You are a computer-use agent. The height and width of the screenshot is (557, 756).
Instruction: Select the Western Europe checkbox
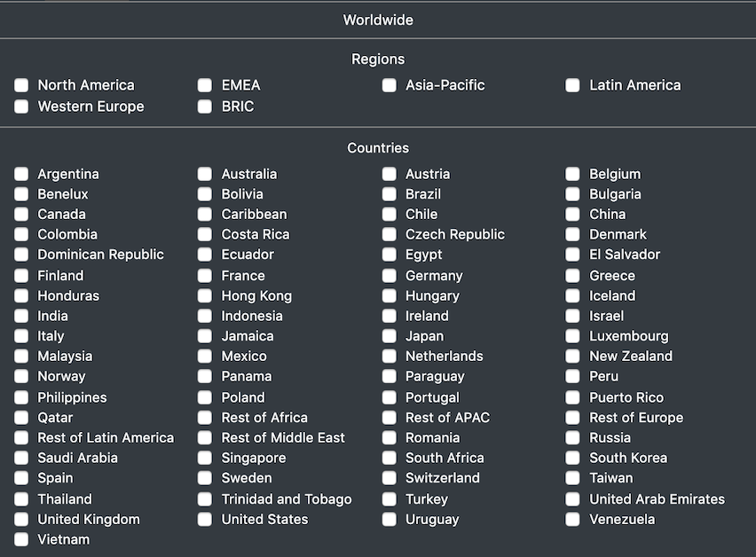pyautogui.click(x=21, y=106)
